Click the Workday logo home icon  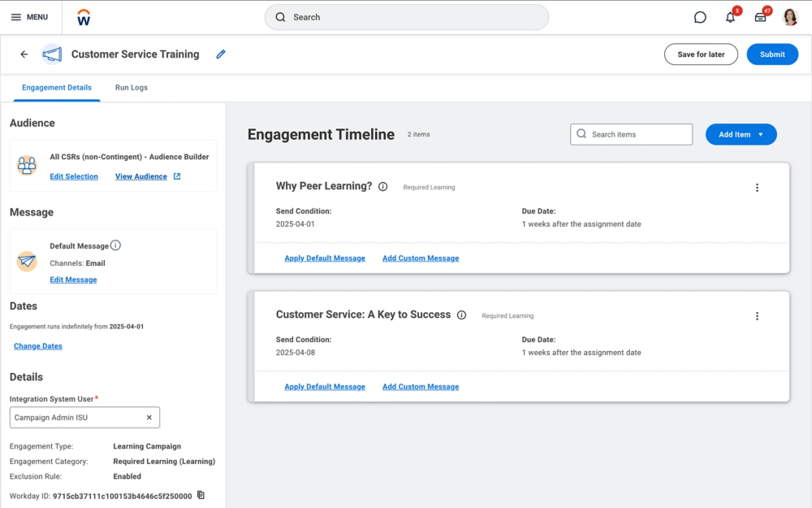tap(84, 17)
